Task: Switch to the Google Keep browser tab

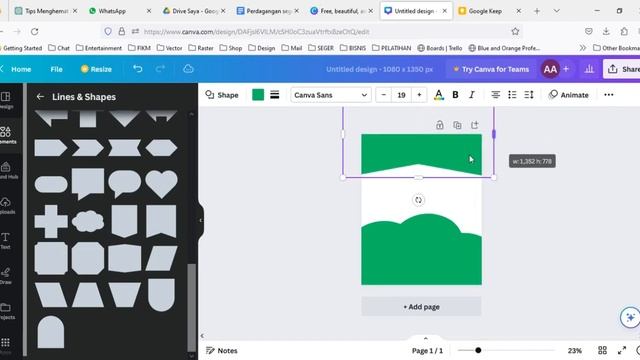Action: pyautogui.click(x=485, y=11)
